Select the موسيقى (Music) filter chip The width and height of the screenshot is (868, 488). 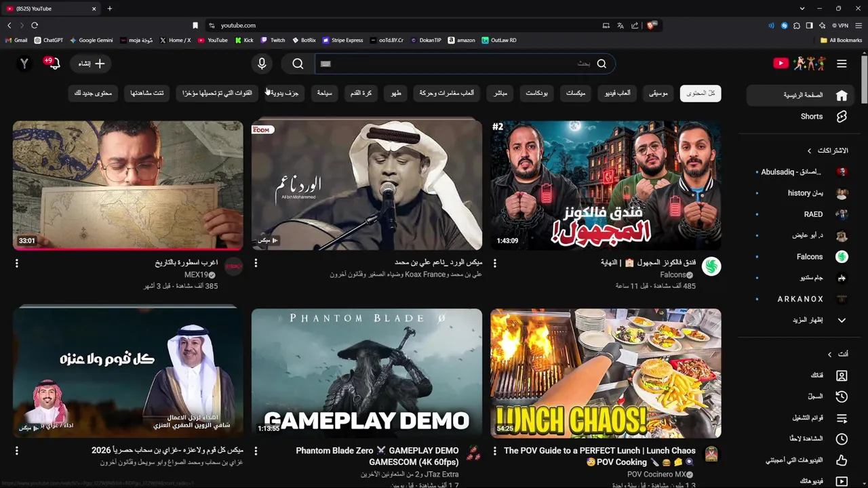coord(658,94)
